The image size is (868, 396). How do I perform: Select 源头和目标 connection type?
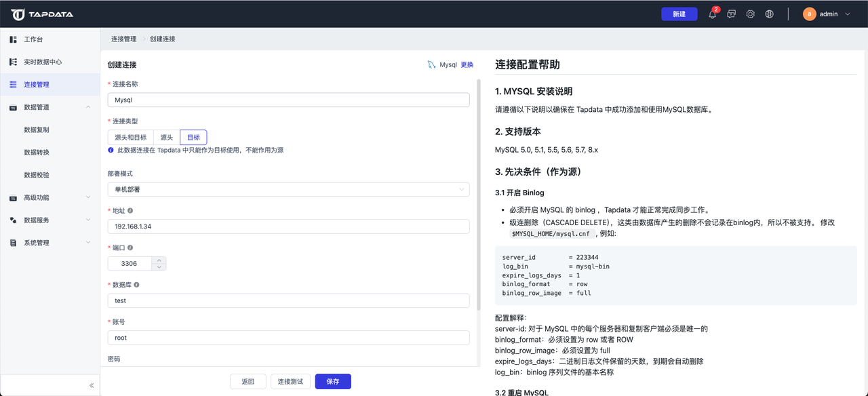pyautogui.click(x=130, y=137)
